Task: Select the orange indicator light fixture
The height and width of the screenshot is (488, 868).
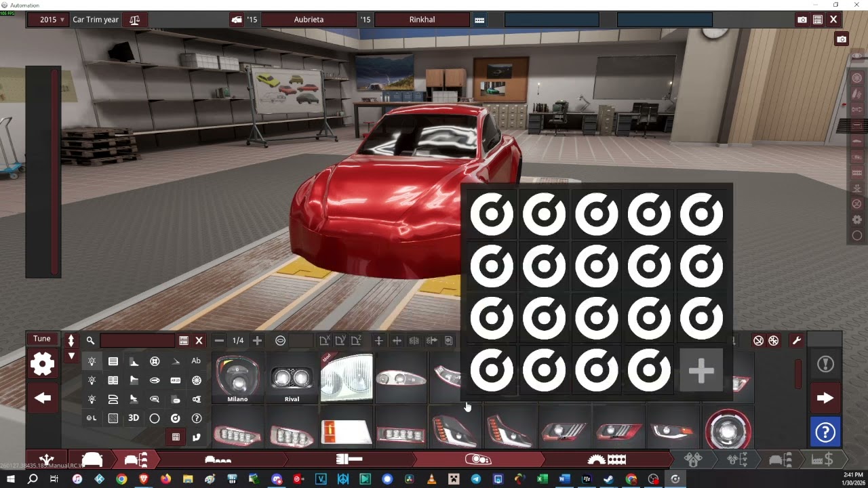Action: [x=347, y=432]
